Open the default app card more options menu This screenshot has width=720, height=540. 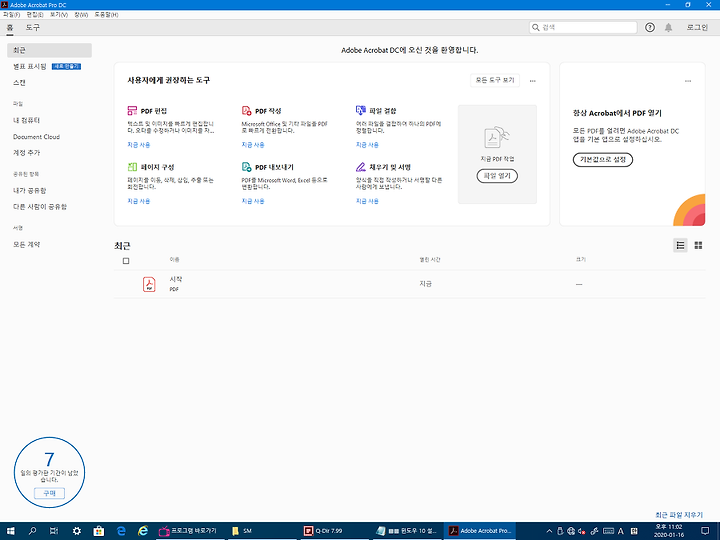pos(688,81)
